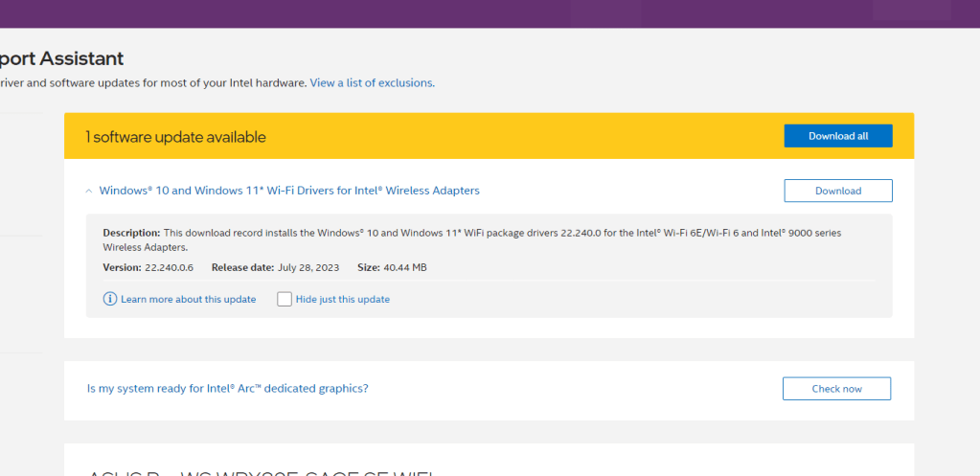Click the Hide just this update label

click(343, 299)
